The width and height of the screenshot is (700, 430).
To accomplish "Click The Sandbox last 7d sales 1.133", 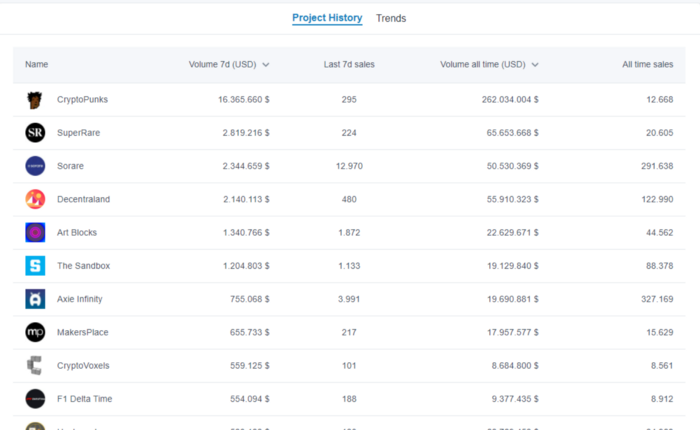I will coord(349,266).
